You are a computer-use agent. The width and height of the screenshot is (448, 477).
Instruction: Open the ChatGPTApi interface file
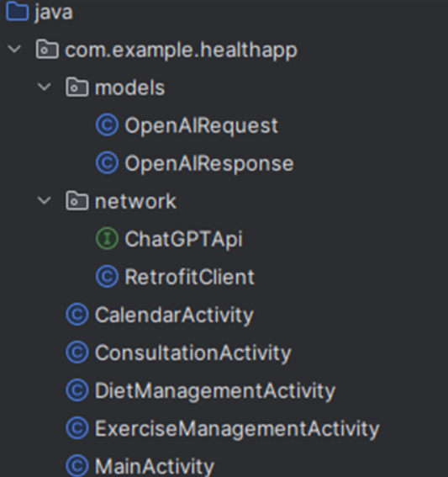pyautogui.click(x=184, y=239)
